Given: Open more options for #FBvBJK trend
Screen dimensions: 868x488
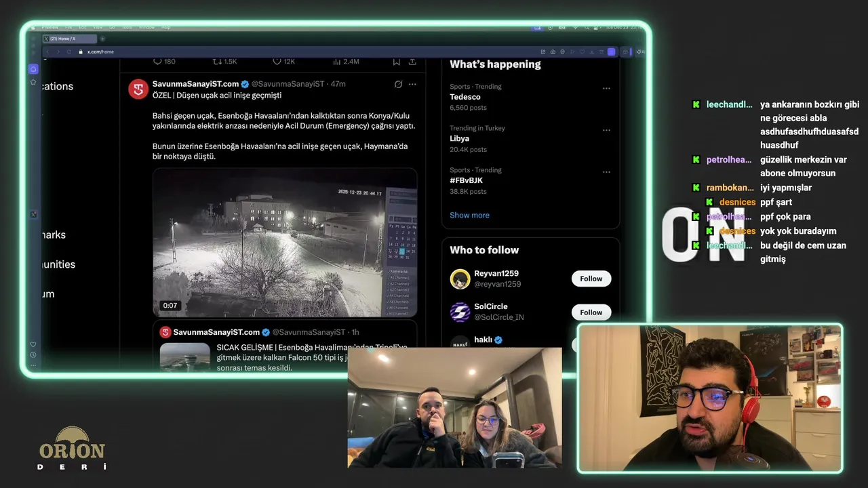Looking at the screenshot, I should point(606,172).
